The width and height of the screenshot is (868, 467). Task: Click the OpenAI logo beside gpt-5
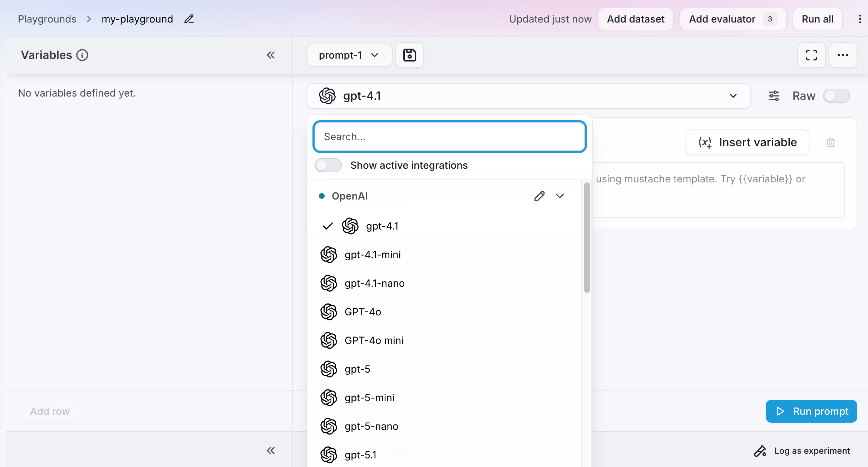329,369
